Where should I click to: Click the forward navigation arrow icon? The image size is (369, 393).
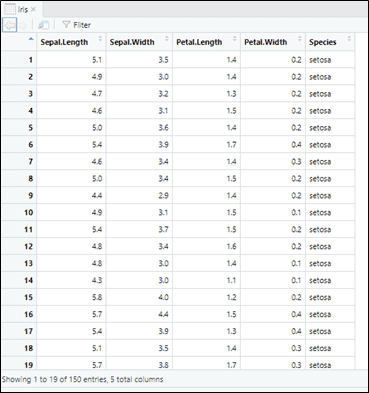tap(23, 25)
